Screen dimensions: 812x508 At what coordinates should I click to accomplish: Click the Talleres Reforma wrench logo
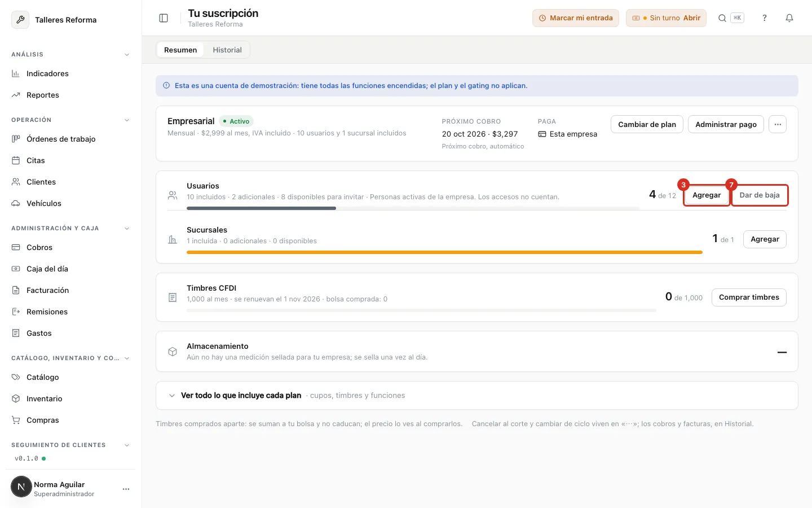[20, 20]
